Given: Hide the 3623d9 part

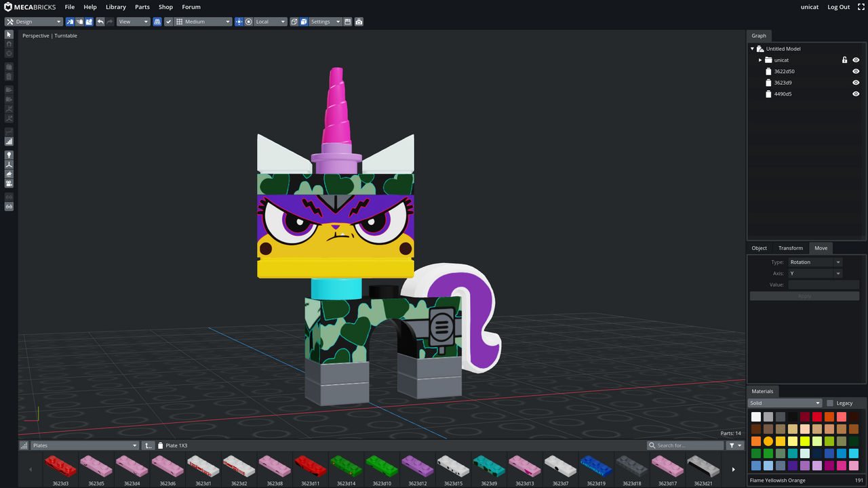Looking at the screenshot, I should 856,83.
